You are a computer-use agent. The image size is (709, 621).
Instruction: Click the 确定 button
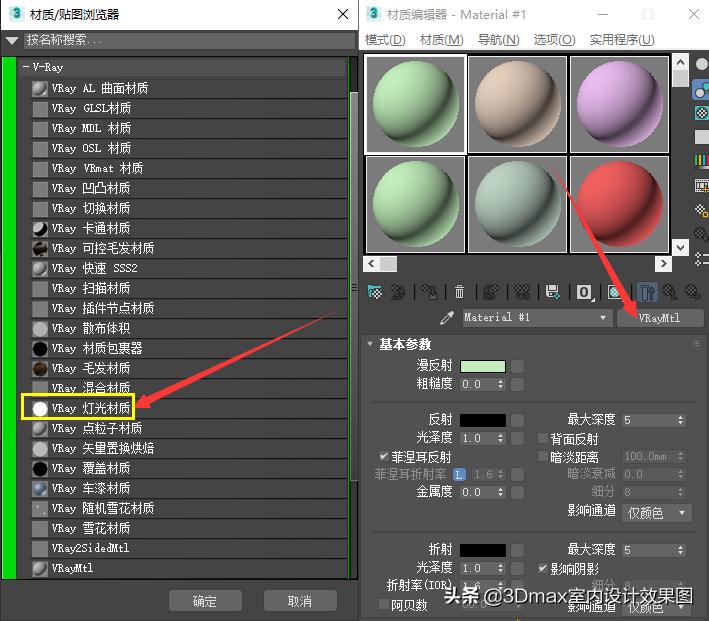[x=205, y=601]
